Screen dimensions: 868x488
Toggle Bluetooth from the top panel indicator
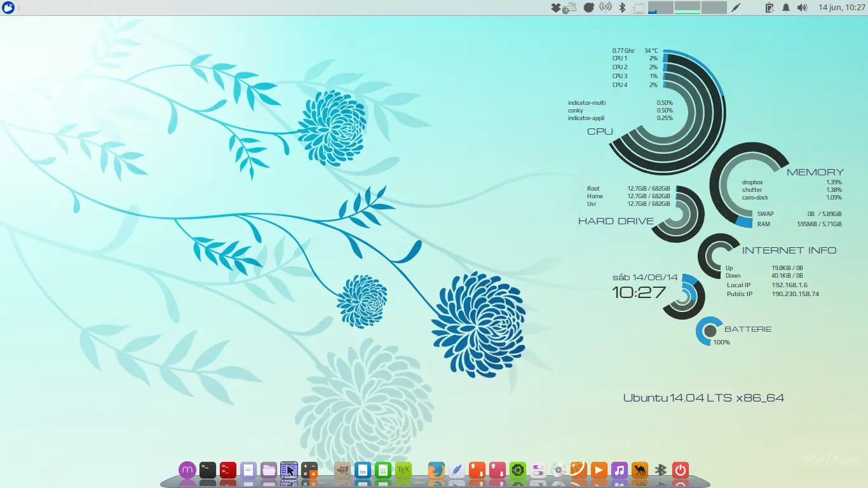[x=621, y=7]
